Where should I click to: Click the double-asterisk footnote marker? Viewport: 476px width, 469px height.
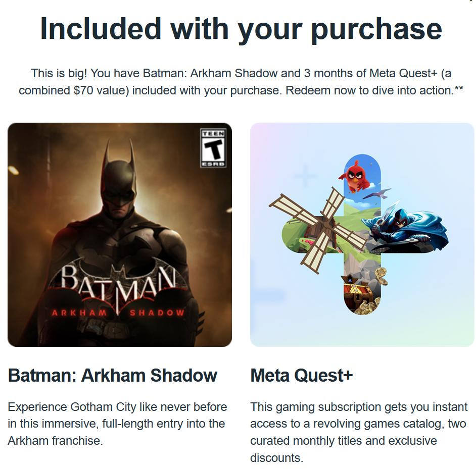point(459,90)
